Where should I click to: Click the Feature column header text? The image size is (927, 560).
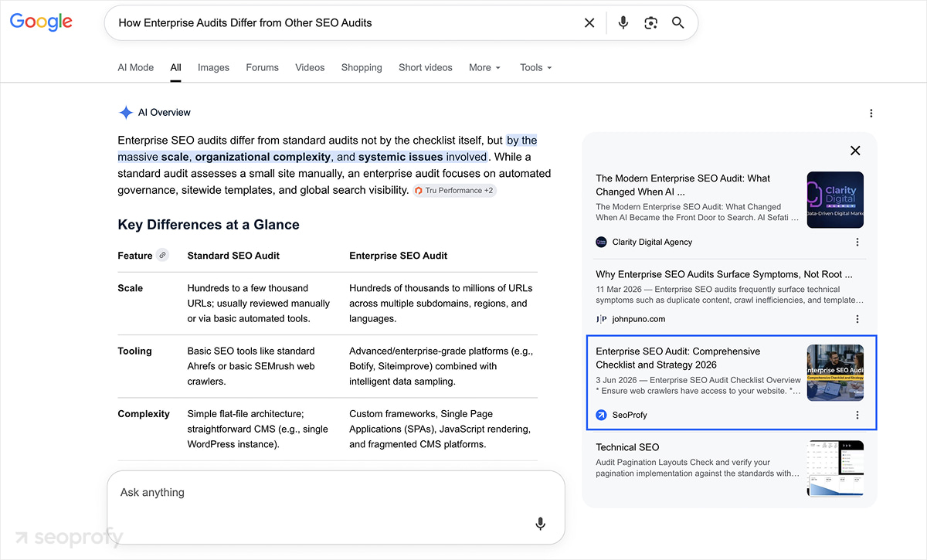coord(134,256)
